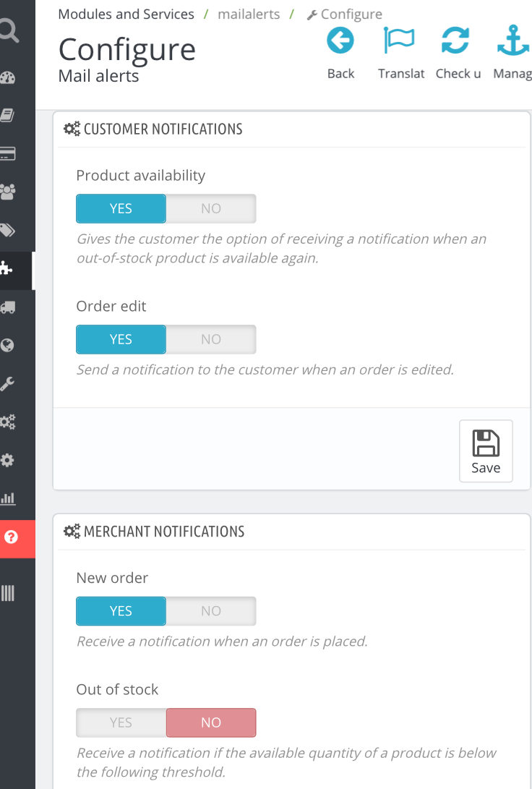This screenshot has height=789, width=532.
Task: Click Modules and Services breadcrumb link
Action: click(126, 14)
